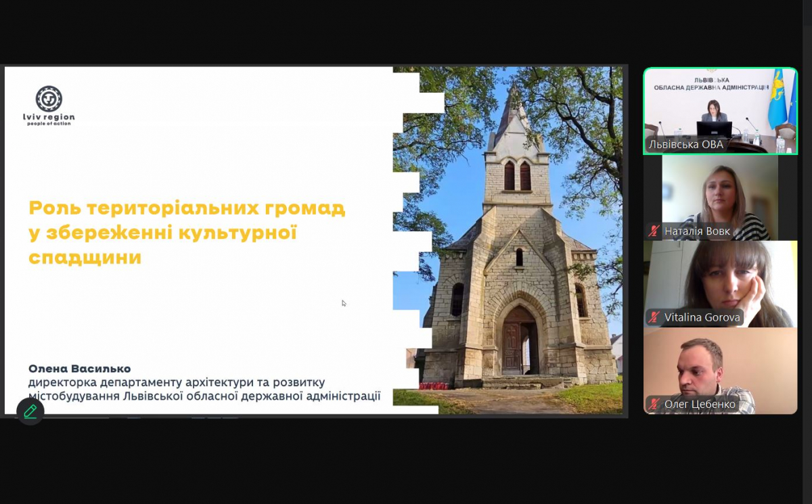The width and height of the screenshot is (812, 504).
Task: Click Vitalina Gorova's muted microphone icon
Action: pos(654,317)
